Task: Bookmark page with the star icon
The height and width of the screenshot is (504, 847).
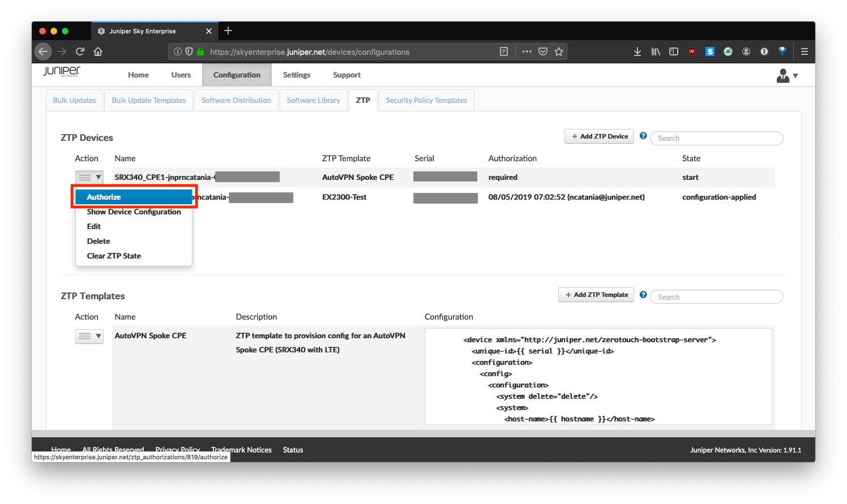Action: 559,51
